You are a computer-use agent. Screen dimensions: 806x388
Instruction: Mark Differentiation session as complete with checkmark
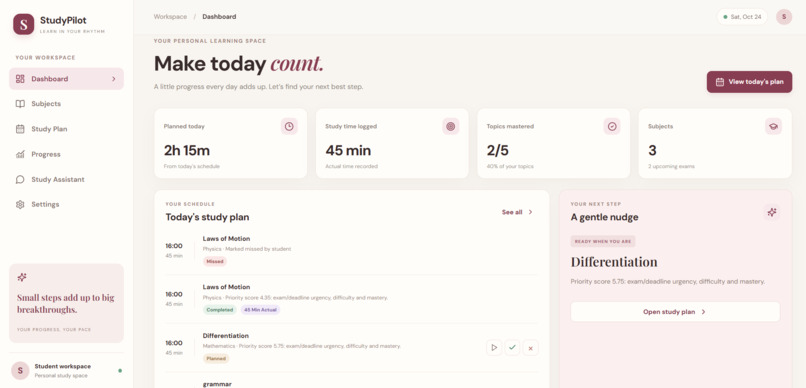coord(512,348)
